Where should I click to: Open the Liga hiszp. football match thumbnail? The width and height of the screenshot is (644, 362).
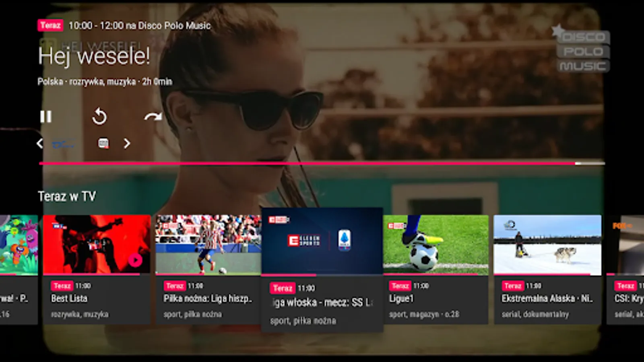[x=208, y=245]
